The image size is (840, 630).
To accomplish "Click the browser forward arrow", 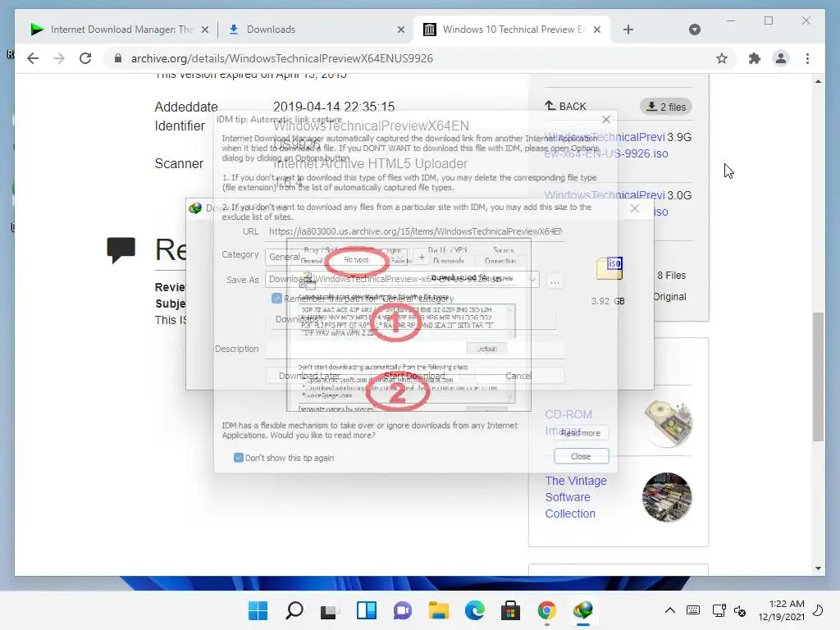I will point(59,58).
